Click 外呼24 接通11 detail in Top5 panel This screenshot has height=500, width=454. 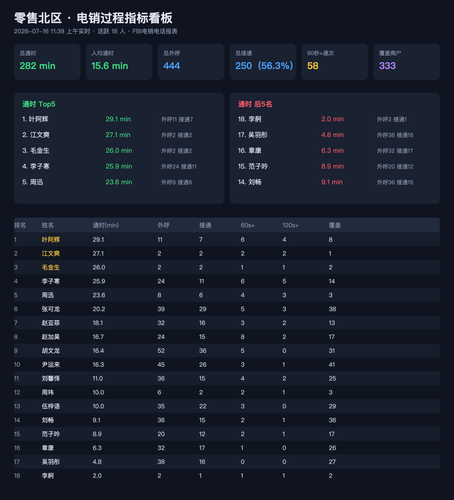(179, 166)
